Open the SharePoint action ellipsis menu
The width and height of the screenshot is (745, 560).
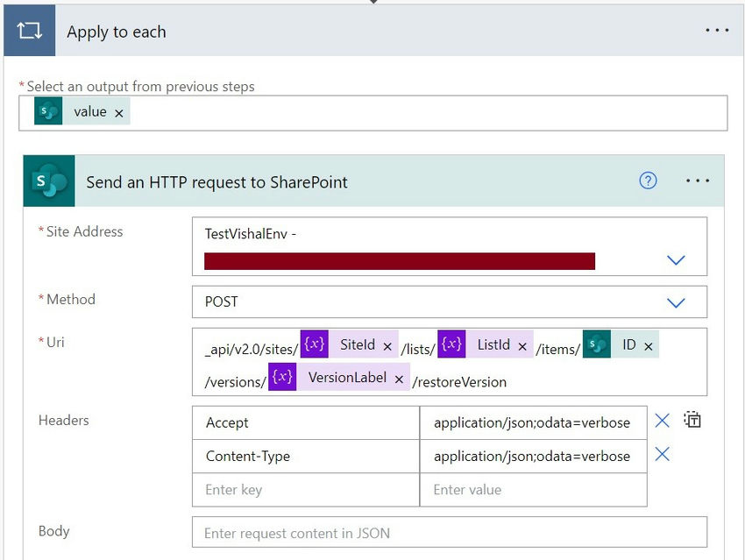click(x=698, y=181)
